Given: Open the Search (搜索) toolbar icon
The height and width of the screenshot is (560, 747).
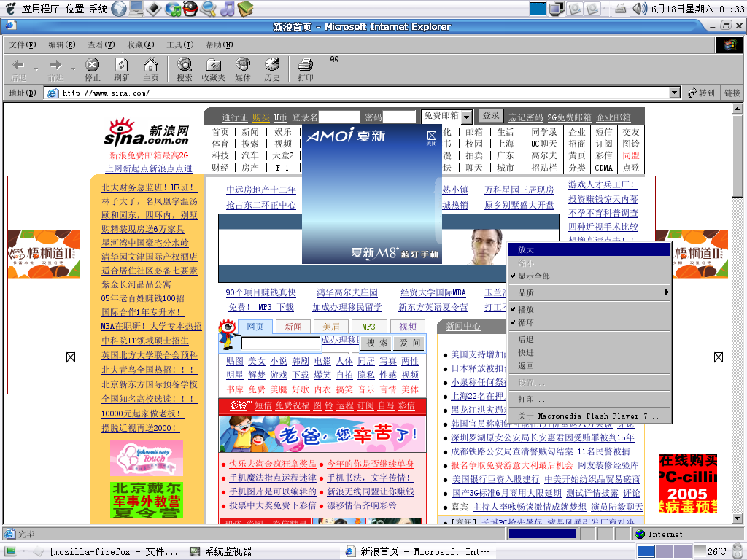Looking at the screenshot, I should coord(185,69).
